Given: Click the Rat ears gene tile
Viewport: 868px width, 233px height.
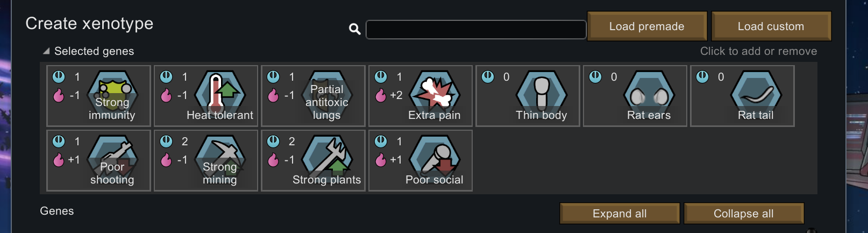Looking at the screenshot, I should pyautogui.click(x=635, y=96).
